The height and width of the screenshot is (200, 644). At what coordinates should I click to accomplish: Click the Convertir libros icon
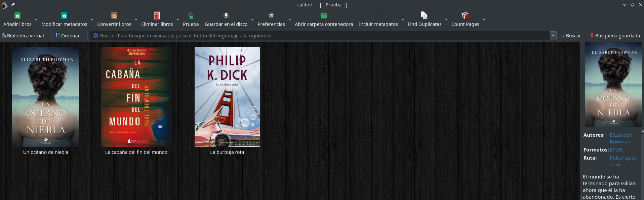pos(114,16)
